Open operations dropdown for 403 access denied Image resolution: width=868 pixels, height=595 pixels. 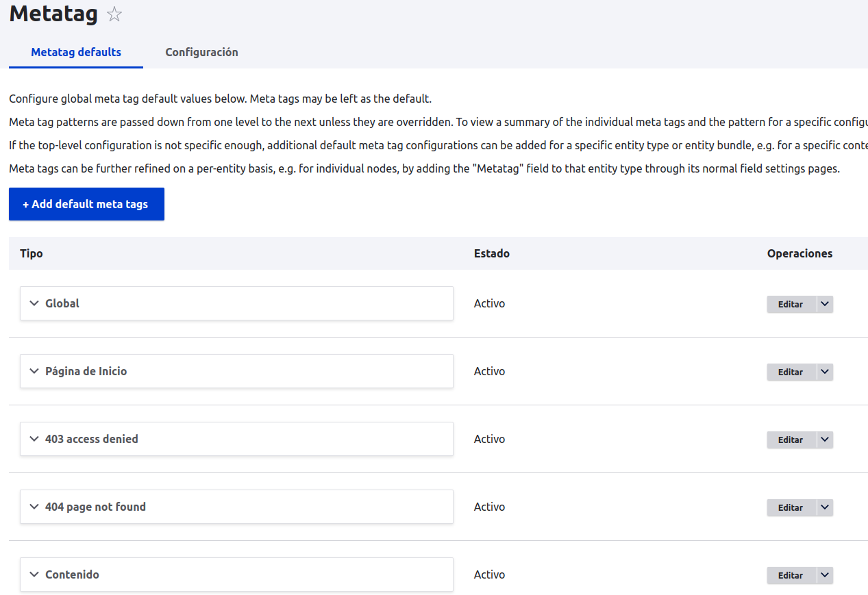tap(825, 440)
